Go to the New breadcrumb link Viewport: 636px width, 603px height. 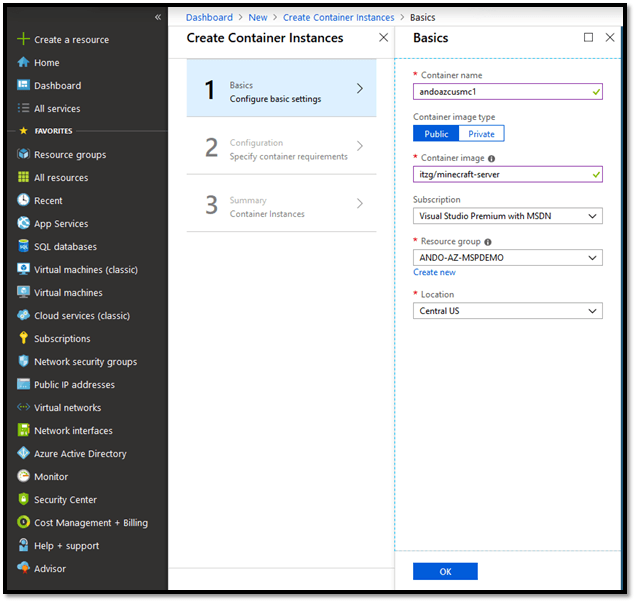pyautogui.click(x=258, y=17)
